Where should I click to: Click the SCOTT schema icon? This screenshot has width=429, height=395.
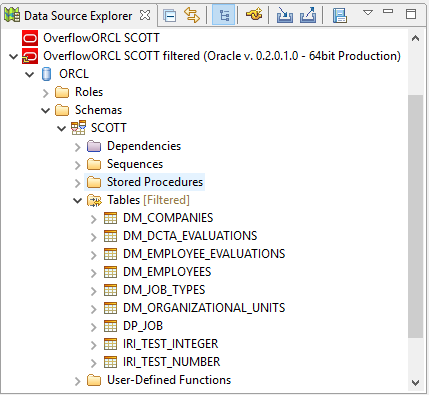pyautogui.click(x=79, y=128)
